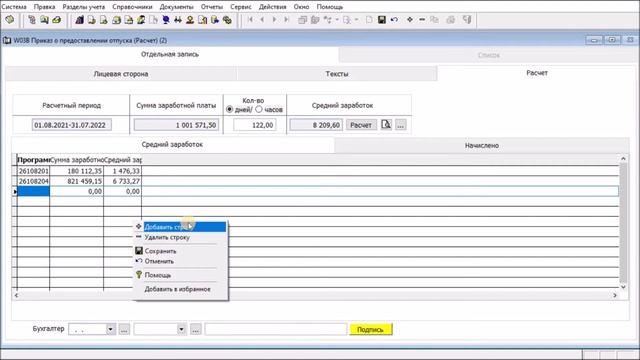Click the Расчетный период date field
640x360 pixels.
71,125
